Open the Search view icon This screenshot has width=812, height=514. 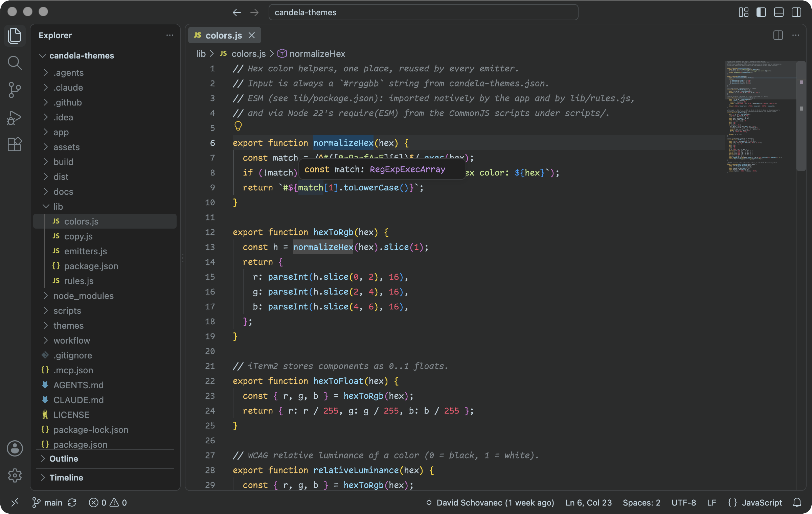pos(15,63)
